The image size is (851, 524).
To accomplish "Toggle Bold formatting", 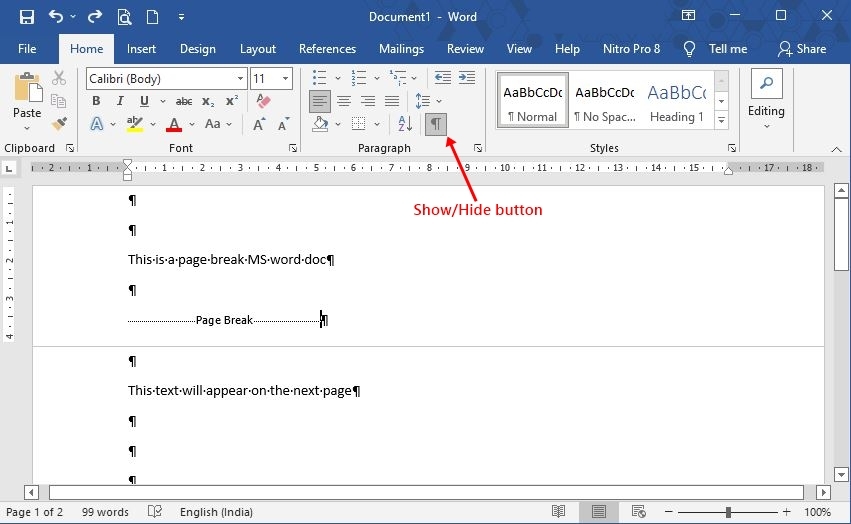I will (x=96, y=101).
